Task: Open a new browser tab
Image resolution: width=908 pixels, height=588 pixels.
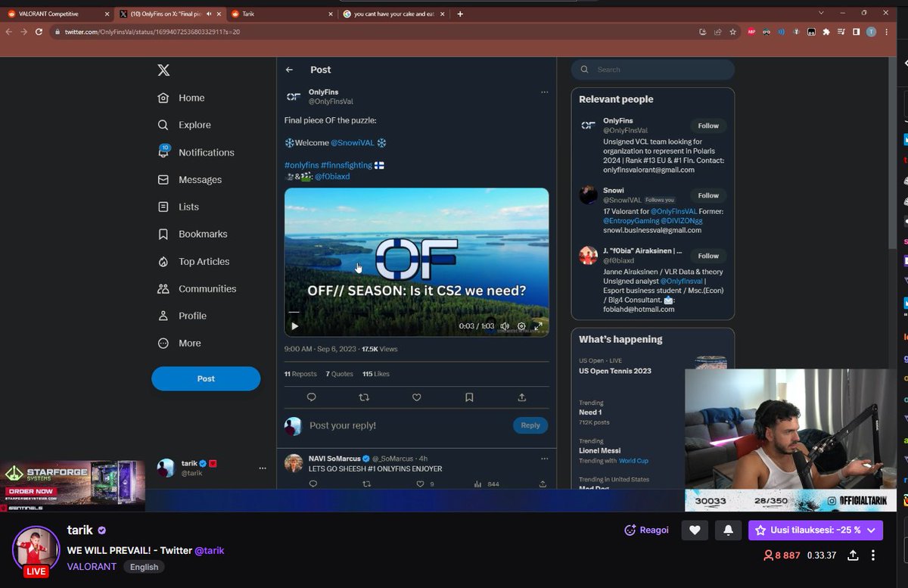Action: [x=460, y=14]
